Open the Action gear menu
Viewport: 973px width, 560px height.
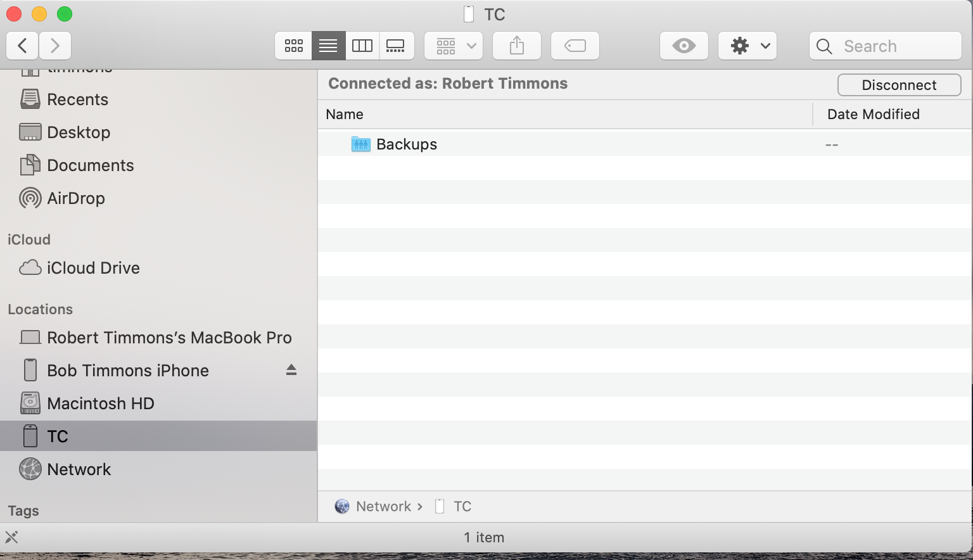click(747, 46)
